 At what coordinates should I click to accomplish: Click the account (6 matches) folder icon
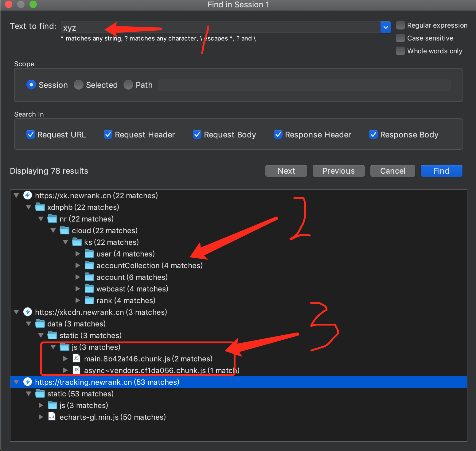[89, 277]
